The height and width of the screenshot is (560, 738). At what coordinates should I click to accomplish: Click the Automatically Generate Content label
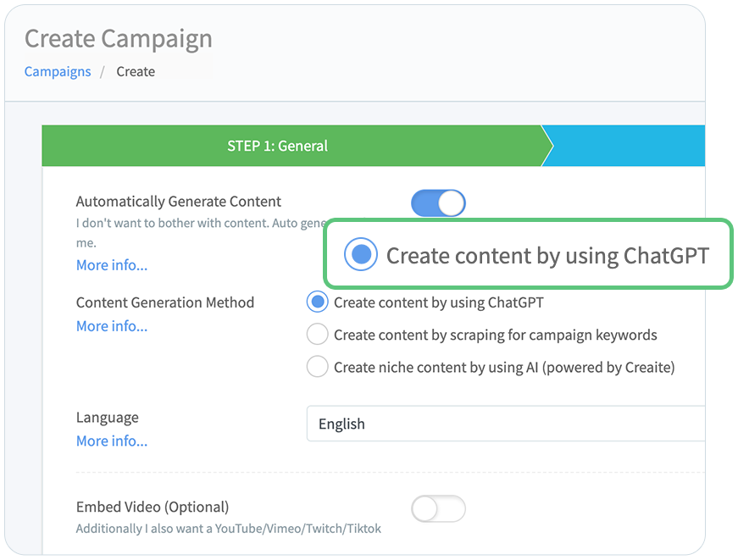[x=179, y=202]
